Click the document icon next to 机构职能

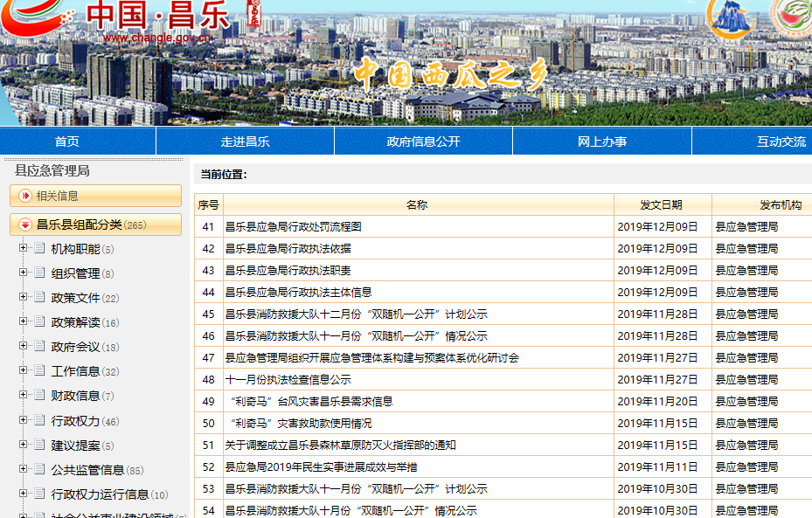[x=39, y=249]
